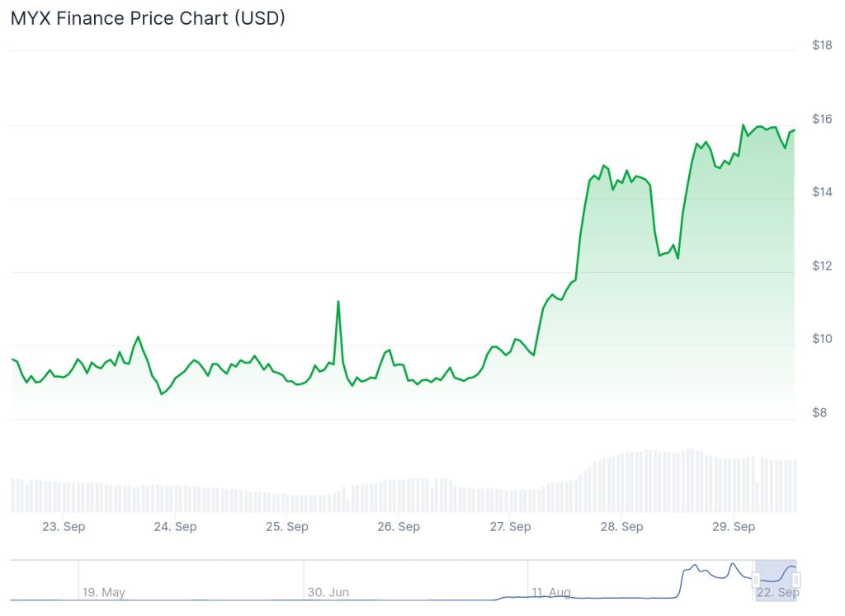Click the 26. Sep date label
845x616 pixels.
click(398, 527)
